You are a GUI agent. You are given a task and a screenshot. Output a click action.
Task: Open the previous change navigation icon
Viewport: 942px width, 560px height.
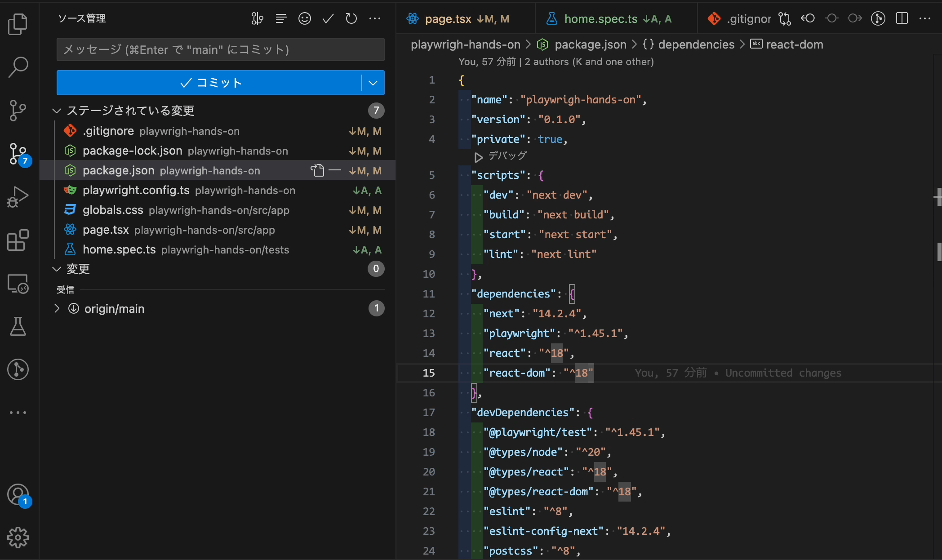(808, 18)
